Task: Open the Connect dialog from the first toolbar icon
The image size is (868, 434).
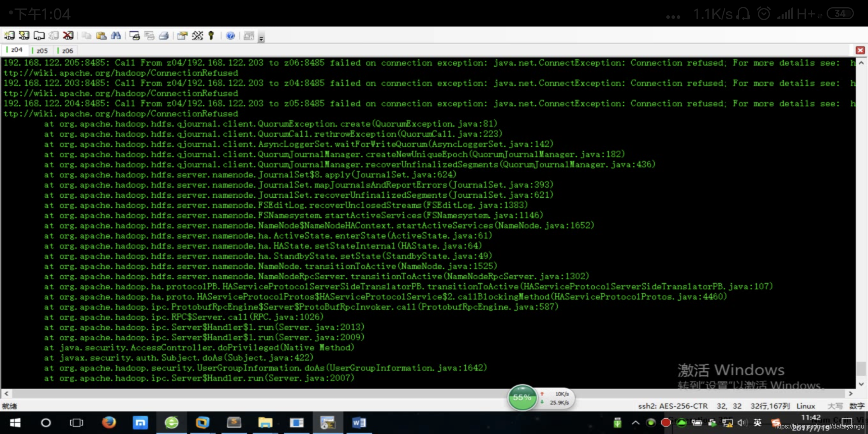Action: click(x=10, y=36)
